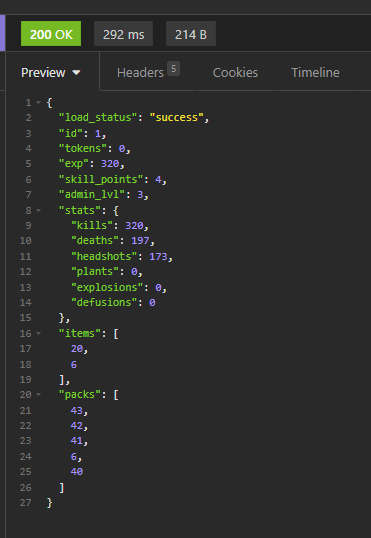This screenshot has width=371, height=538.
Task: Click the value 40 in the packs array
Action: click(x=77, y=472)
